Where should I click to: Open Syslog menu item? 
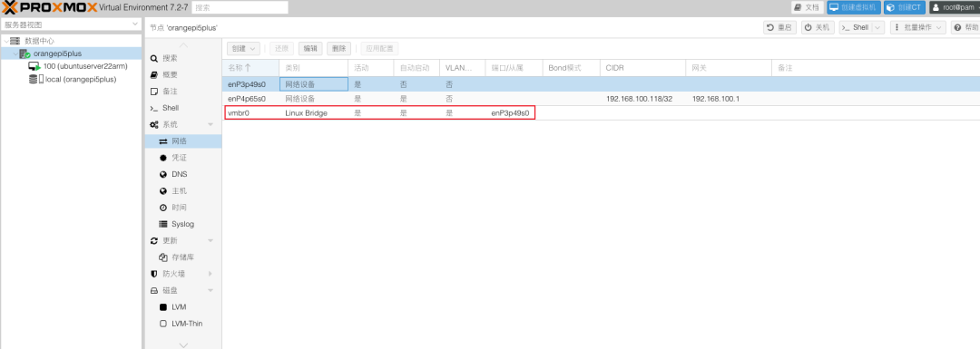pos(182,224)
